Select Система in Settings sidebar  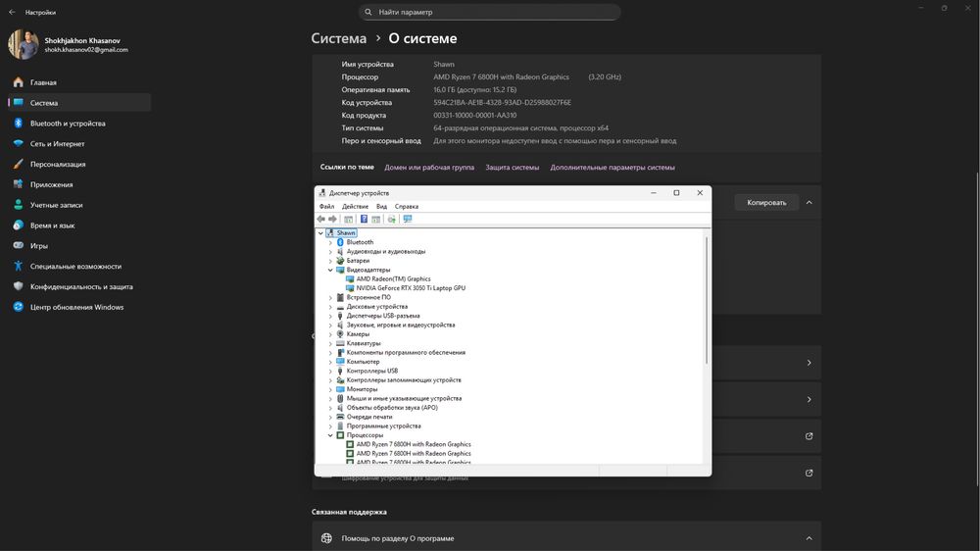click(79, 103)
